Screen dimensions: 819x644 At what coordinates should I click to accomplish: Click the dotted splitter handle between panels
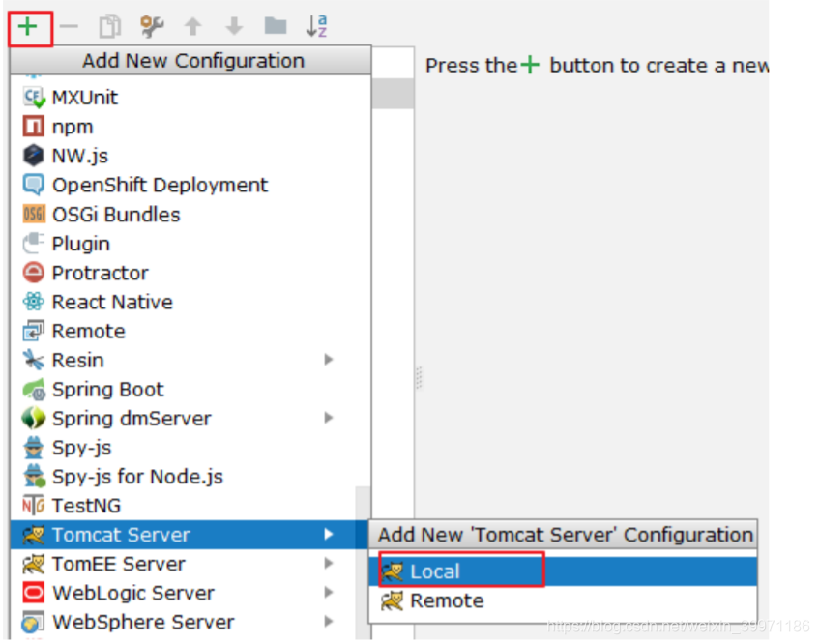tap(419, 377)
